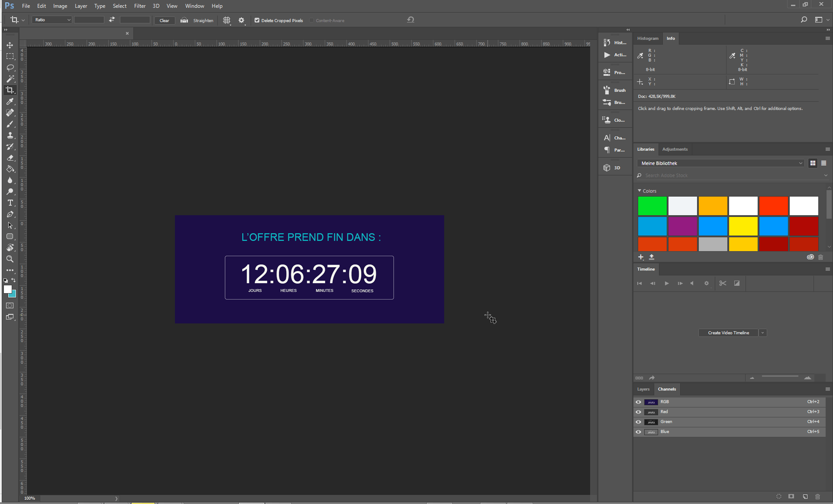Open the Info panel options menu

827,38
